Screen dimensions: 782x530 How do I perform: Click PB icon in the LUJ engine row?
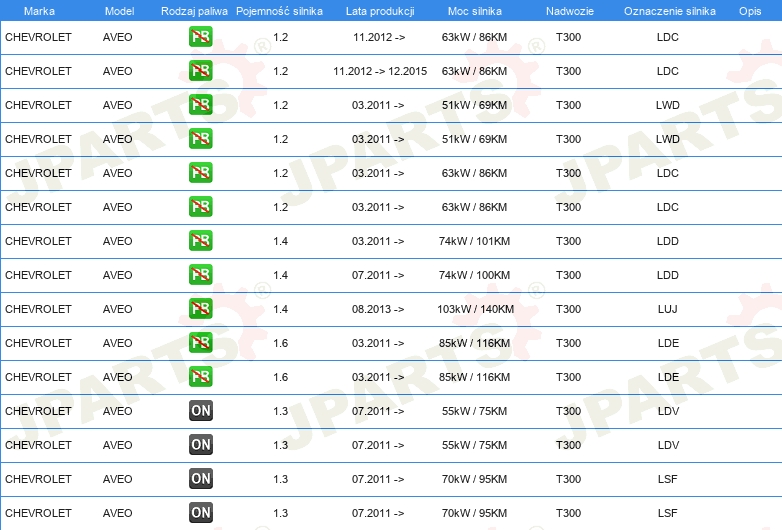point(200,309)
